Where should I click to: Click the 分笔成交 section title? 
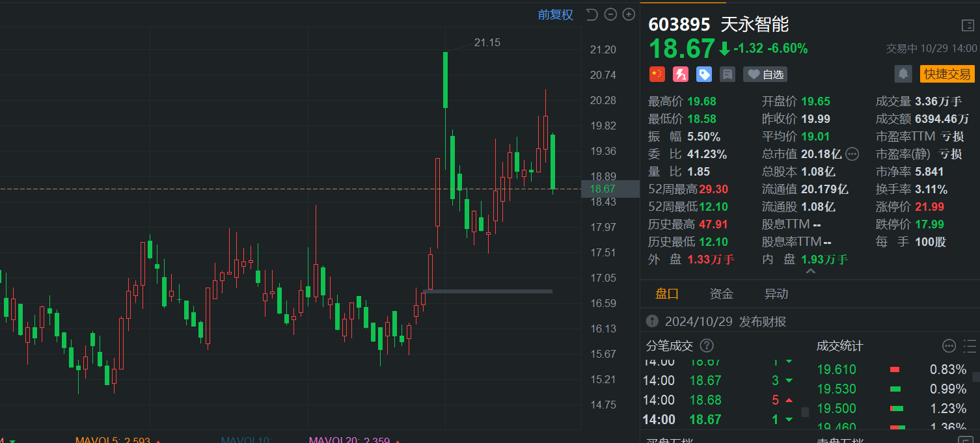[670, 345]
